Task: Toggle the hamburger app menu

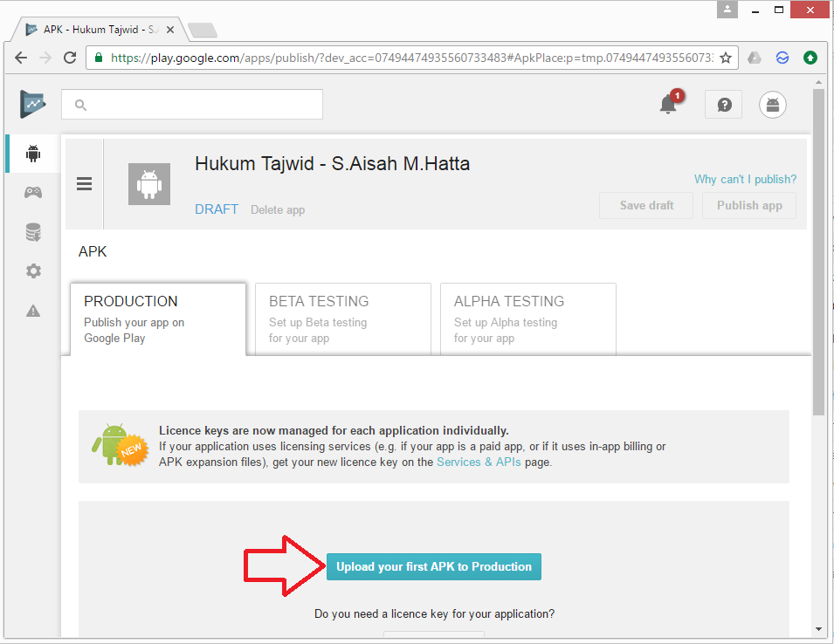Action: tap(84, 184)
